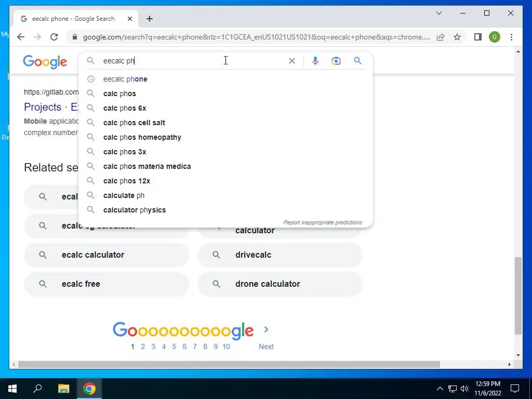
Task: Click the scroll down arrow of the vertical scrollbar
Action: (x=518, y=355)
